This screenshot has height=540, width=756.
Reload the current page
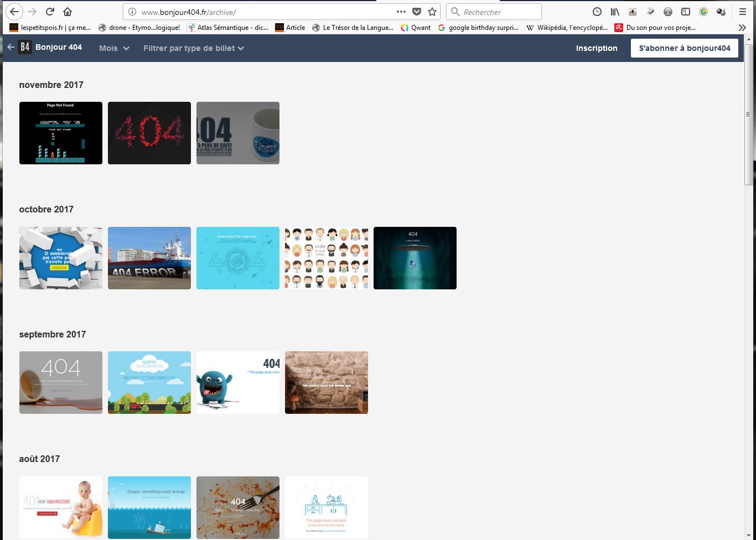pyautogui.click(x=50, y=12)
